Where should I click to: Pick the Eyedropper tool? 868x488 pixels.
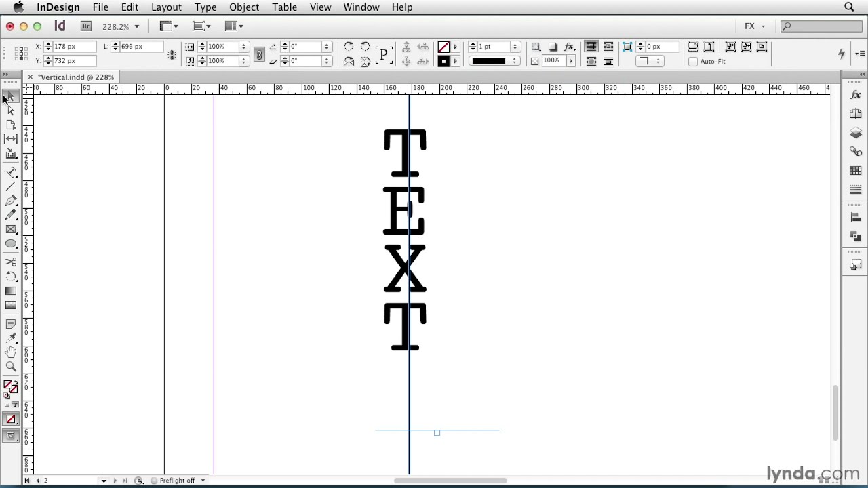coord(11,338)
